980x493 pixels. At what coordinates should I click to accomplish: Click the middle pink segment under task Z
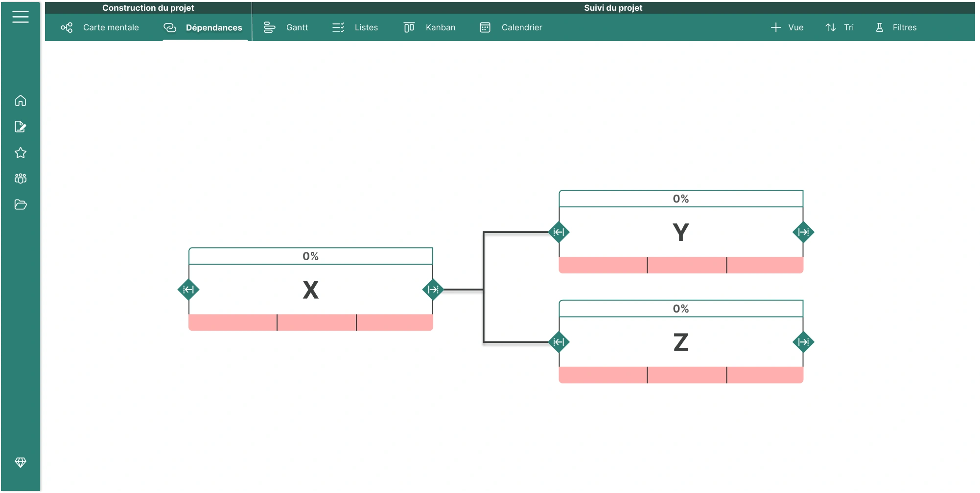pos(687,375)
